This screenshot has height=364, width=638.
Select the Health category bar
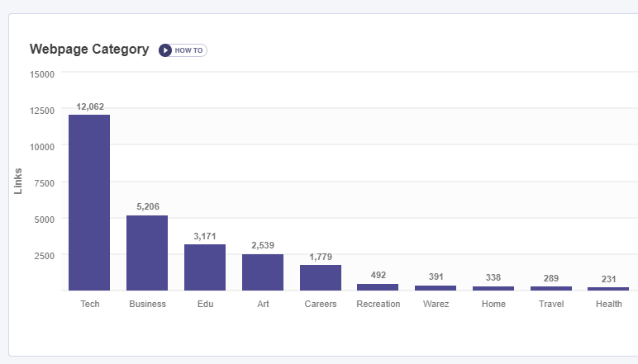coord(608,289)
